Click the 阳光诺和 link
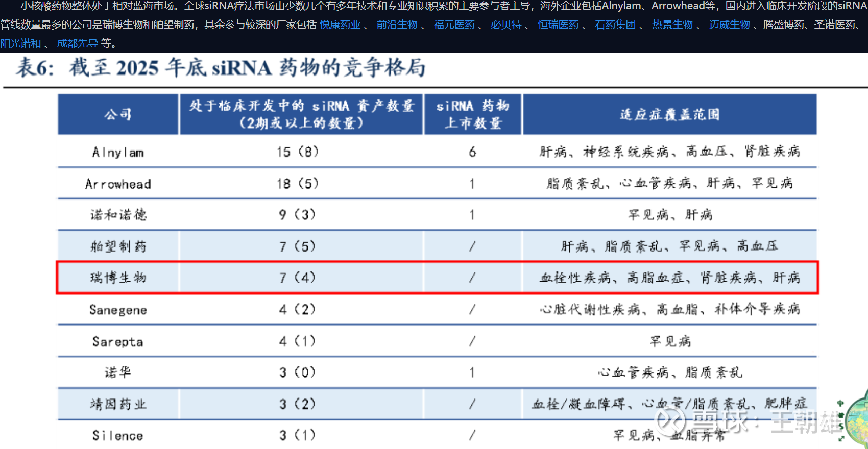 [20, 44]
